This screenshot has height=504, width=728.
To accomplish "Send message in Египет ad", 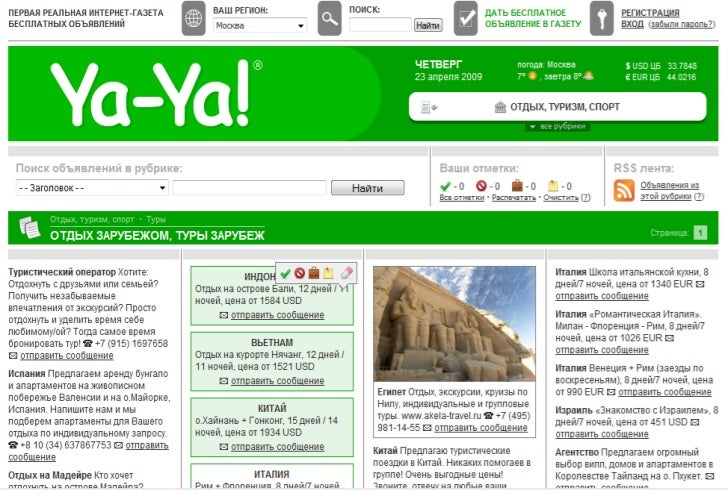I will pos(481,428).
